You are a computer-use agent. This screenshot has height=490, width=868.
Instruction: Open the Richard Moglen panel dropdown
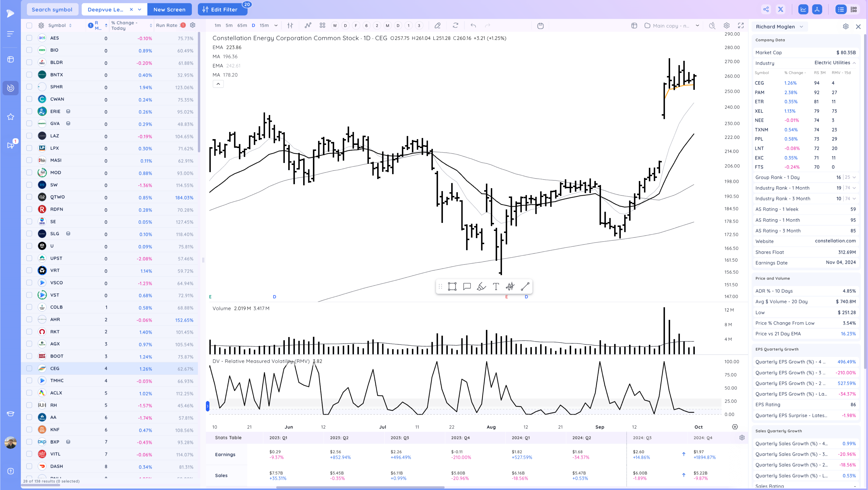click(x=802, y=27)
